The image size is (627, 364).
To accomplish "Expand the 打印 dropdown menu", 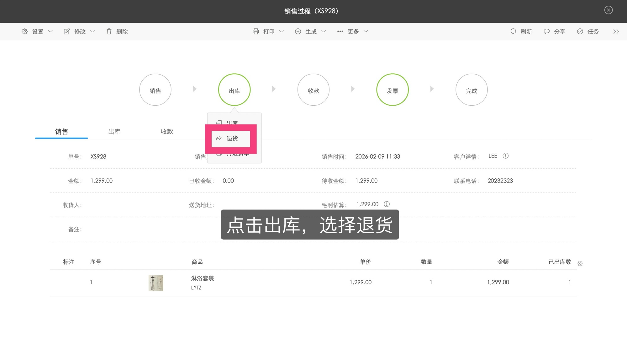I will (x=282, y=31).
